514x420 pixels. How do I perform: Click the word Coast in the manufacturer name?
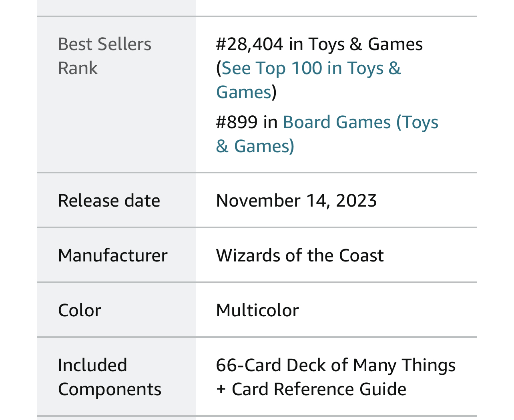361,255
